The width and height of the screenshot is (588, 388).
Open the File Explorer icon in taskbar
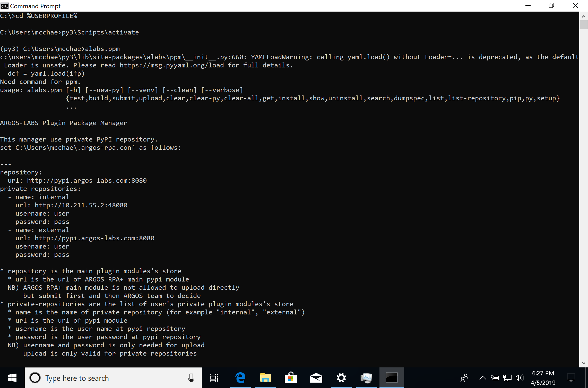265,378
